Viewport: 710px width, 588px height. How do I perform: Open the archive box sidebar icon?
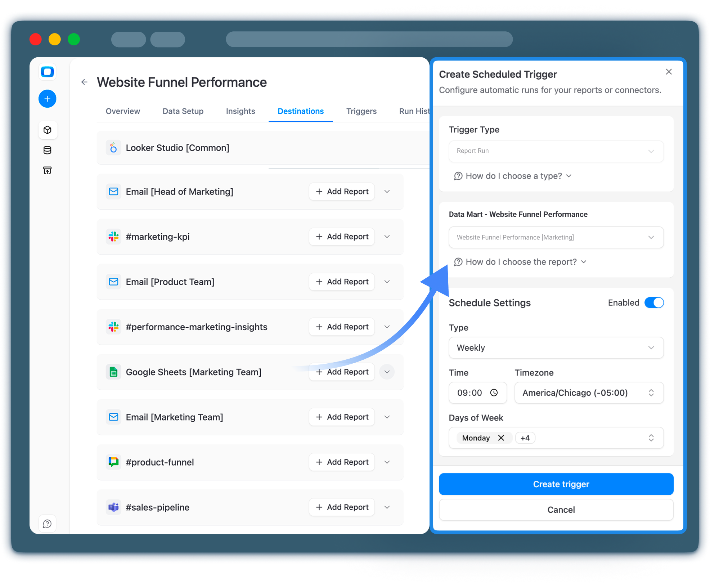pos(47,170)
